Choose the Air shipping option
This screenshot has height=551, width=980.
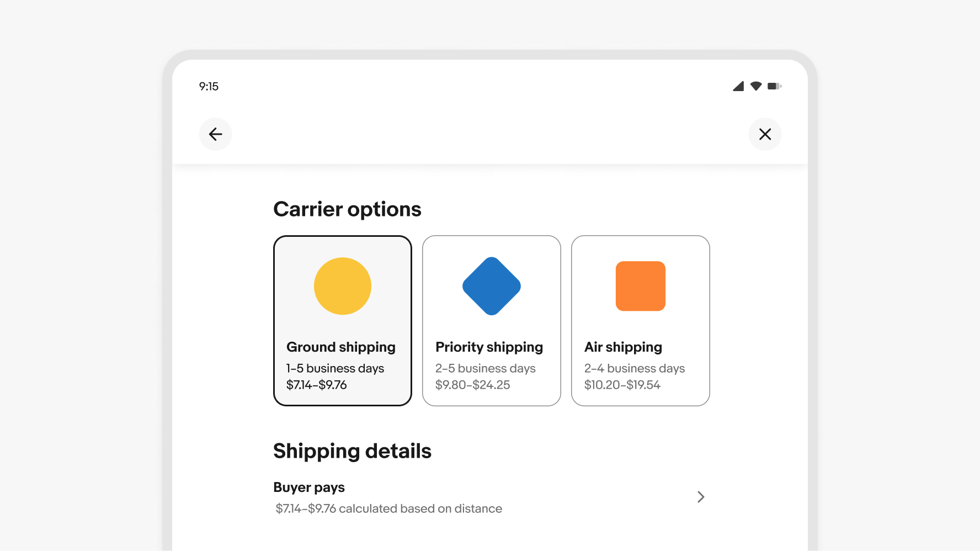[x=623, y=347]
